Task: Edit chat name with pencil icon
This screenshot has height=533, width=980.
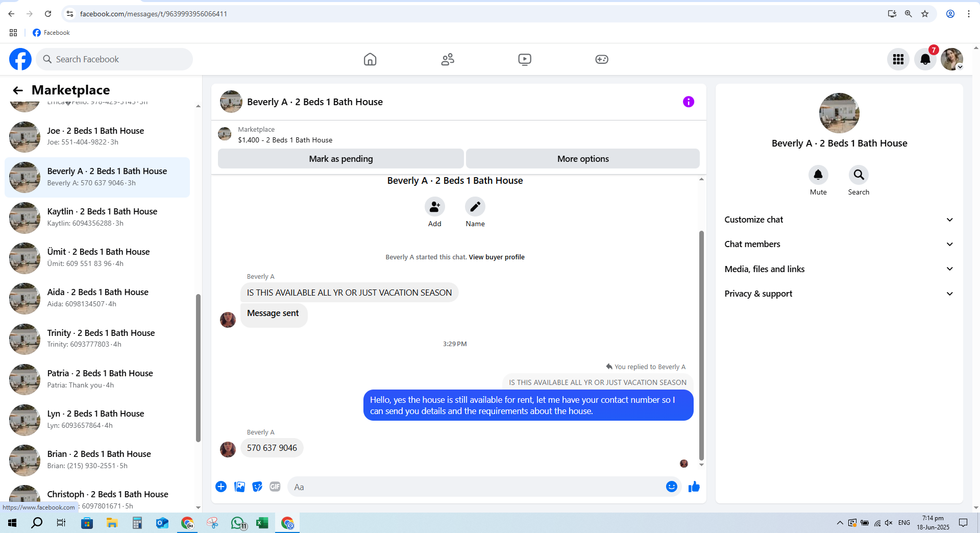Action: 475,207
